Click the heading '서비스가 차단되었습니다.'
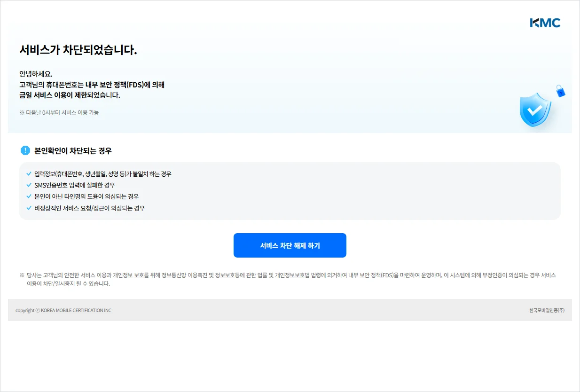The image size is (580, 392). pos(78,50)
